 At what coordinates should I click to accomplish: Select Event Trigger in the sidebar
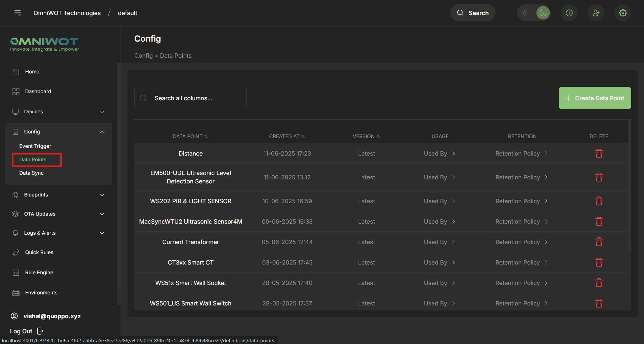[36, 146]
